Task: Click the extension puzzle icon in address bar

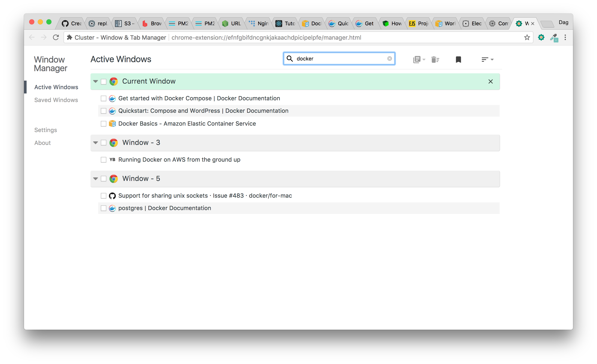Action: (69, 38)
